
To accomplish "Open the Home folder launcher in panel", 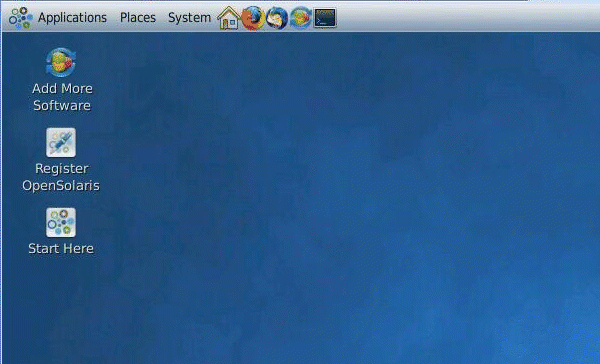I will (228, 18).
